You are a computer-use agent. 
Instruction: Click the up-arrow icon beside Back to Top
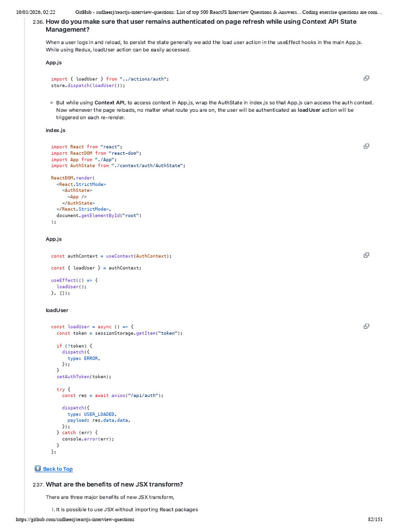click(38, 468)
